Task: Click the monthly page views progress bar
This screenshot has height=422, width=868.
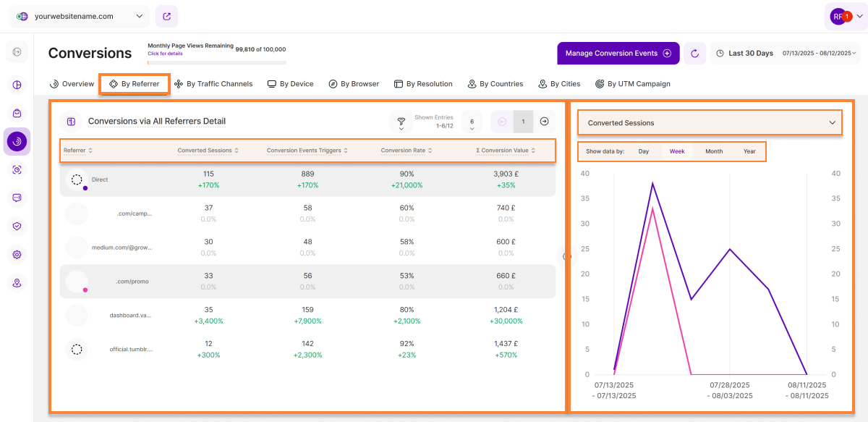Action: tap(217, 62)
